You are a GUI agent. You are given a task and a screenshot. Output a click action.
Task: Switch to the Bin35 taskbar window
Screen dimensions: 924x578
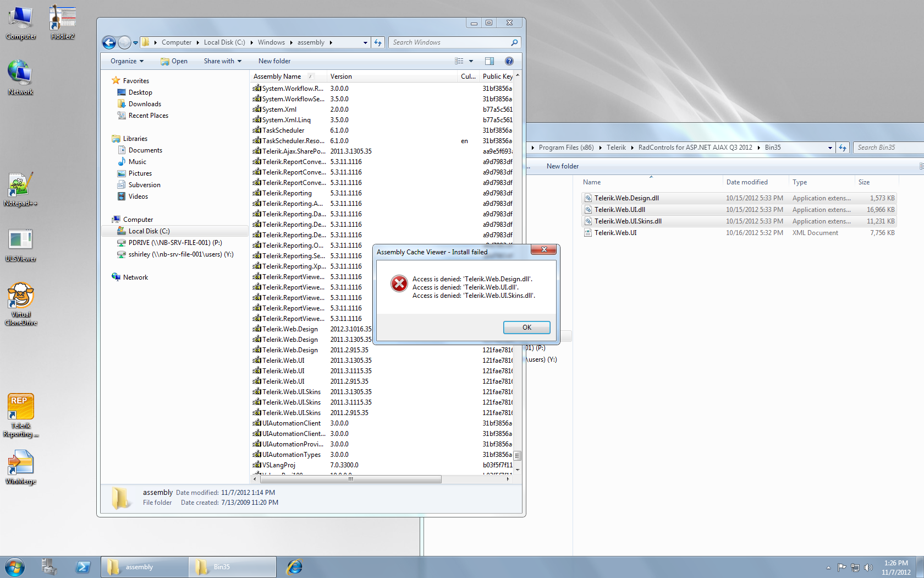point(233,567)
